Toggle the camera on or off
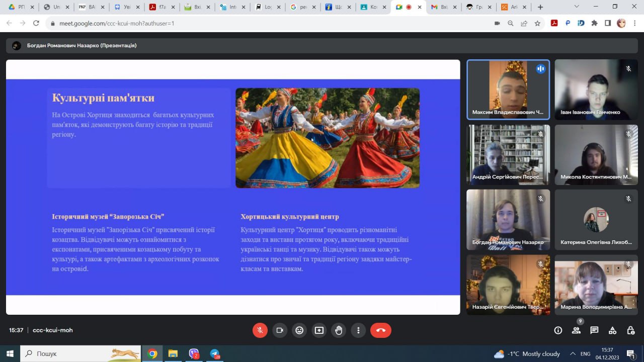644x362 pixels. pyautogui.click(x=280, y=330)
